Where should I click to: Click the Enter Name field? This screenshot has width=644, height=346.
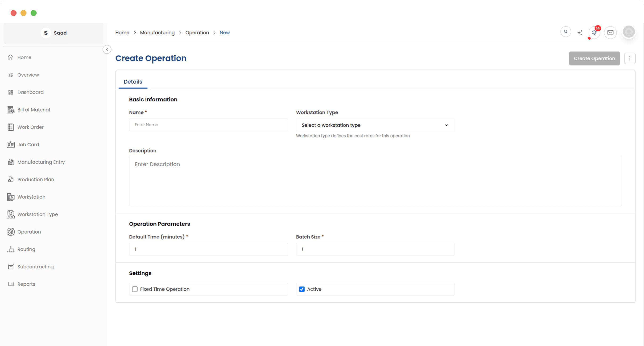(208, 124)
